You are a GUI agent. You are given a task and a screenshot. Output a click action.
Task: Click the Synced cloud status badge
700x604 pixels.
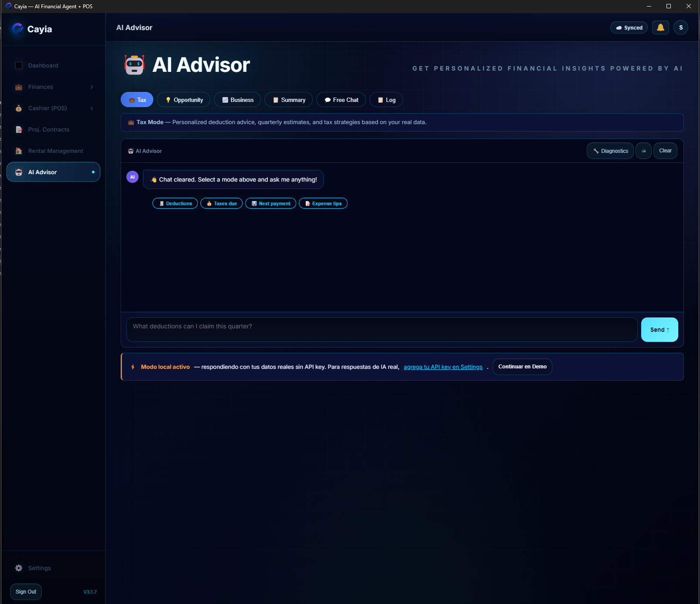click(629, 27)
